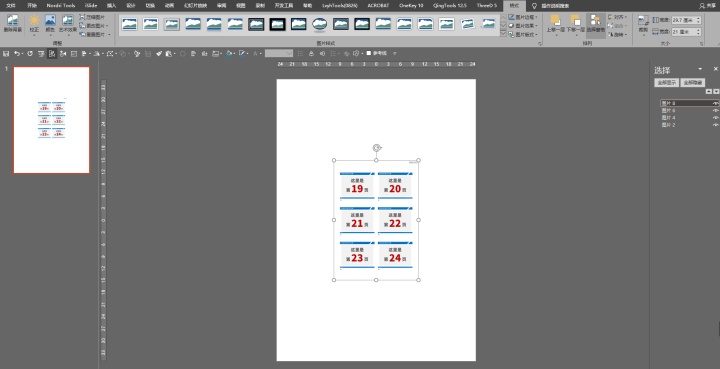Toggle visibility eye for 图片 8
720x369 pixels.
pos(715,103)
